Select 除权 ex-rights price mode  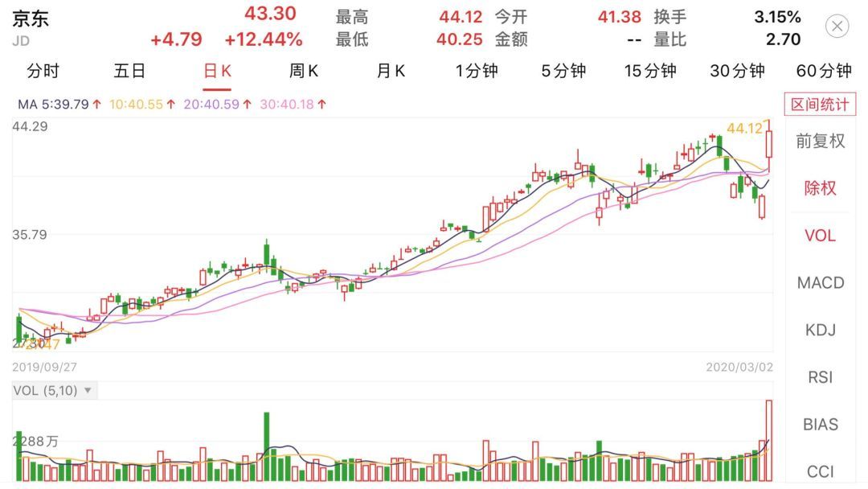(x=821, y=188)
